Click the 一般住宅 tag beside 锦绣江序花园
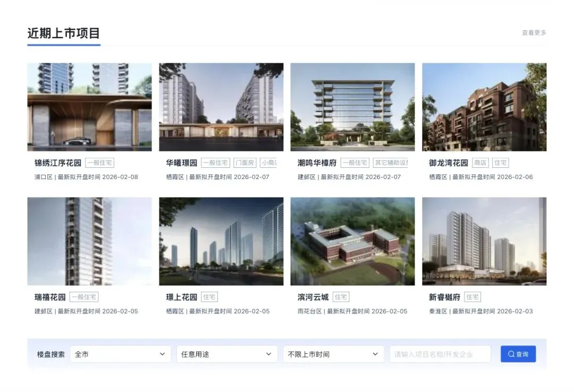The image size is (574, 392). 99,163
